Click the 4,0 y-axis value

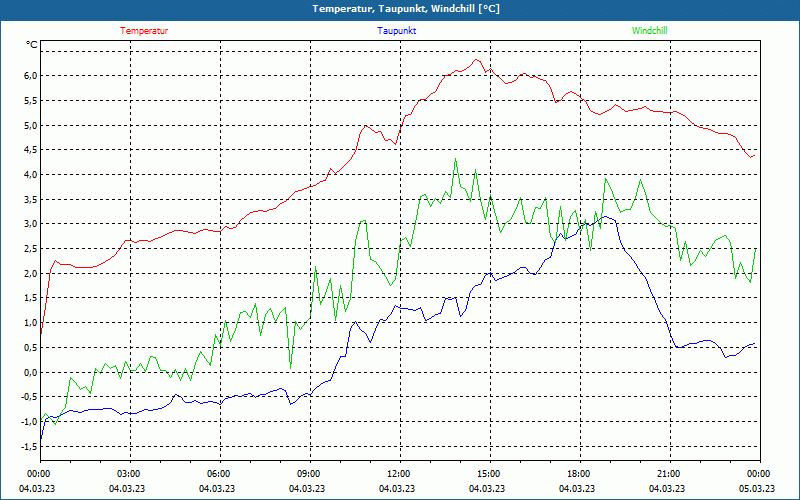click(x=31, y=174)
